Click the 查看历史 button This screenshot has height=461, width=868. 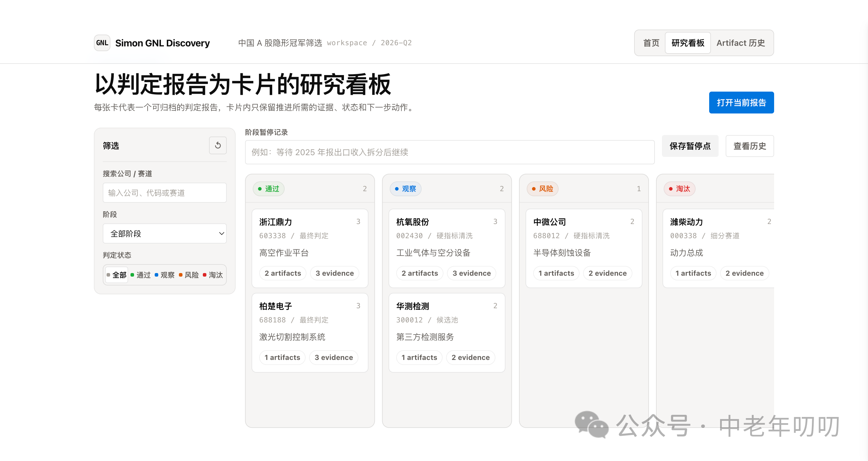coord(750,146)
